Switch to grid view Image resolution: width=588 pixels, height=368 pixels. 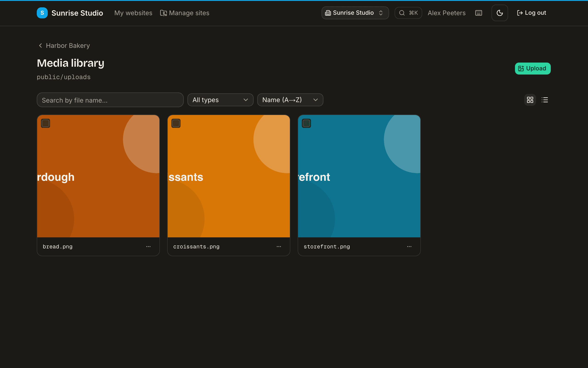click(x=530, y=100)
